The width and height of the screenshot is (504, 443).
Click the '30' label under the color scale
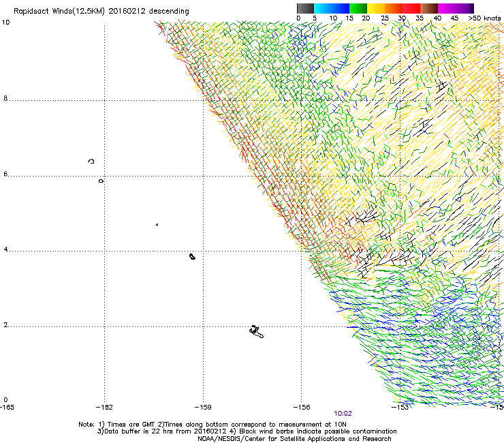[x=402, y=18]
